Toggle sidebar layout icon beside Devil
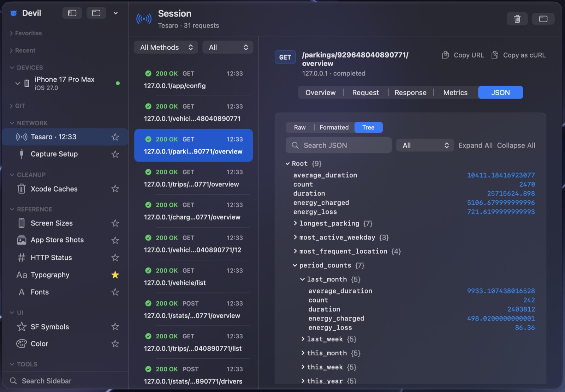The image size is (565, 392). tap(72, 13)
